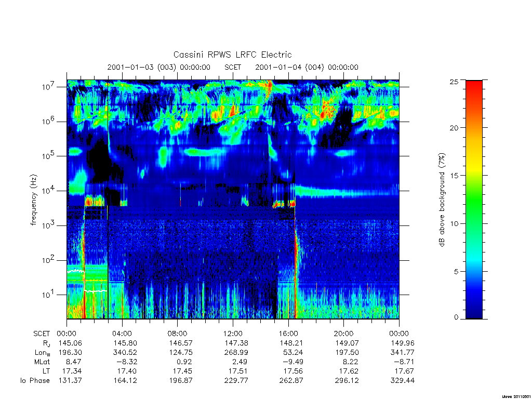Click the RJ row label
Screen dimensions: 532x399
coord(46,343)
